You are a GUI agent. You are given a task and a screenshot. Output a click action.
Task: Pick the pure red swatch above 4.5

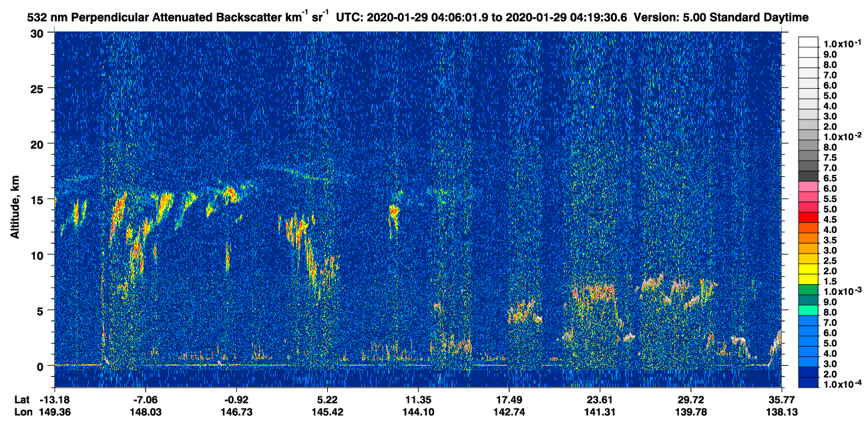tap(809, 217)
